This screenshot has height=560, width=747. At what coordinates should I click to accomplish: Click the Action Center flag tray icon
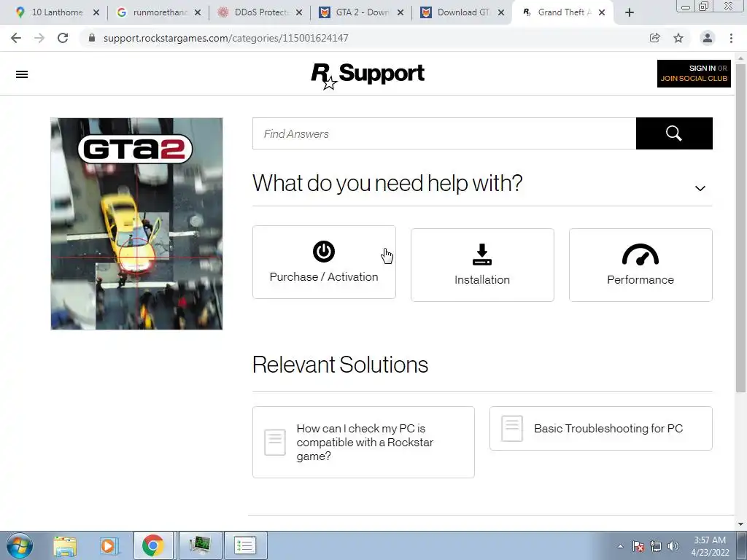(638, 546)
